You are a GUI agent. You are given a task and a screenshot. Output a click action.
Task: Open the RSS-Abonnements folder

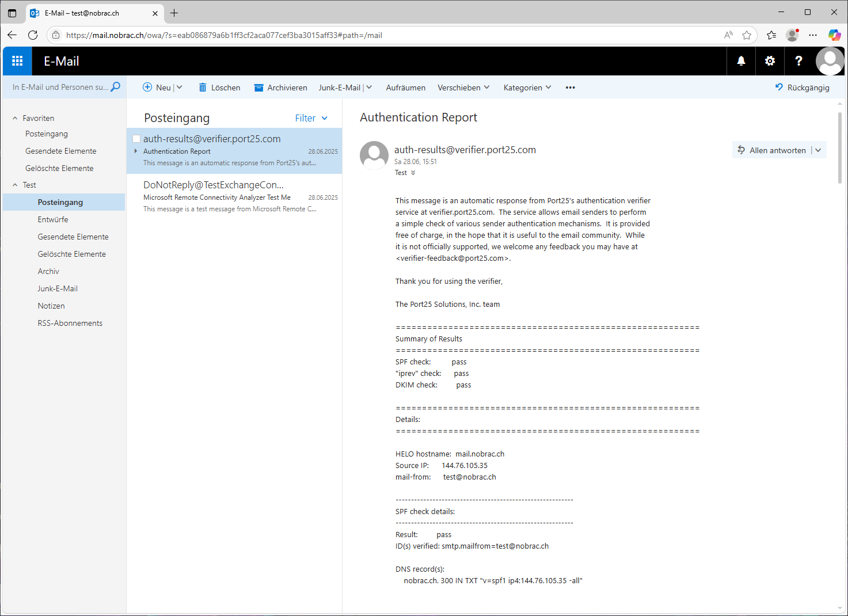tap(70, 323)
